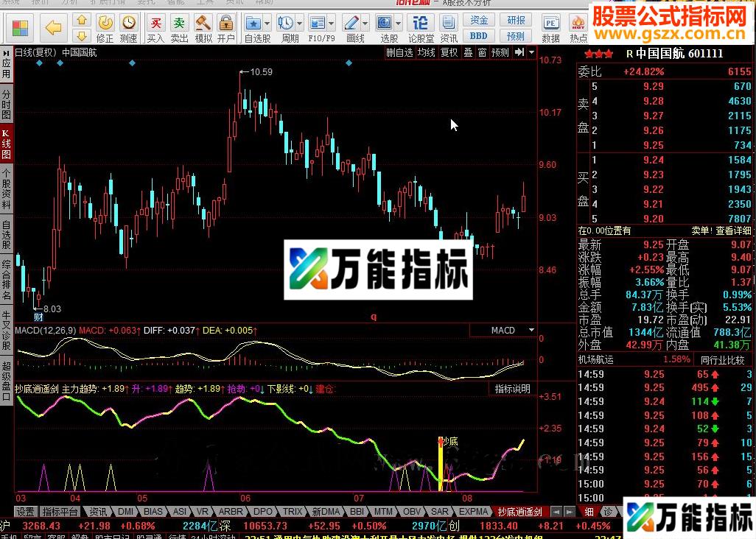
Task: Toggle 复权 price adjustment mode
Action: click(449, 52)
